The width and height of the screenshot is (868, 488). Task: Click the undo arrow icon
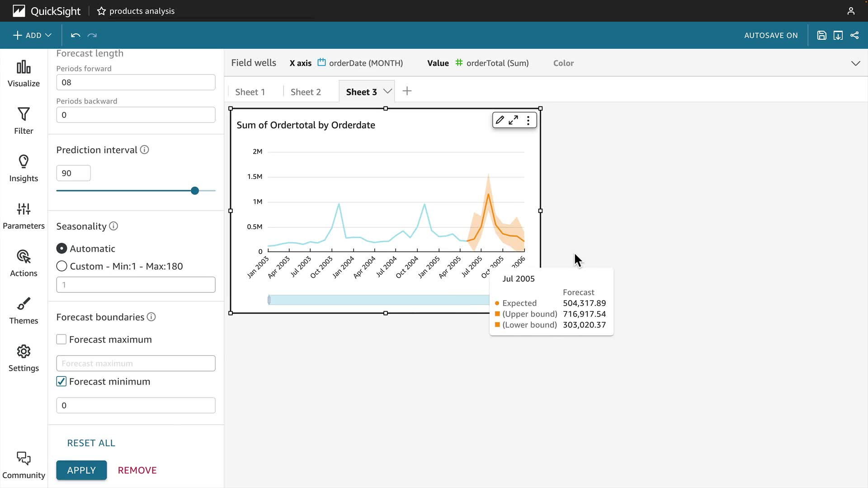(75, 35)
